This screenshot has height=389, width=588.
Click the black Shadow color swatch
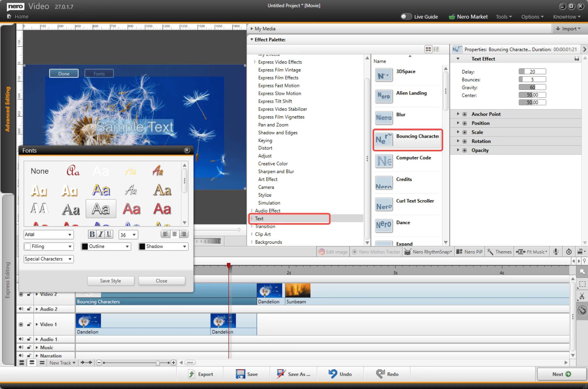(x=142, y=246)
